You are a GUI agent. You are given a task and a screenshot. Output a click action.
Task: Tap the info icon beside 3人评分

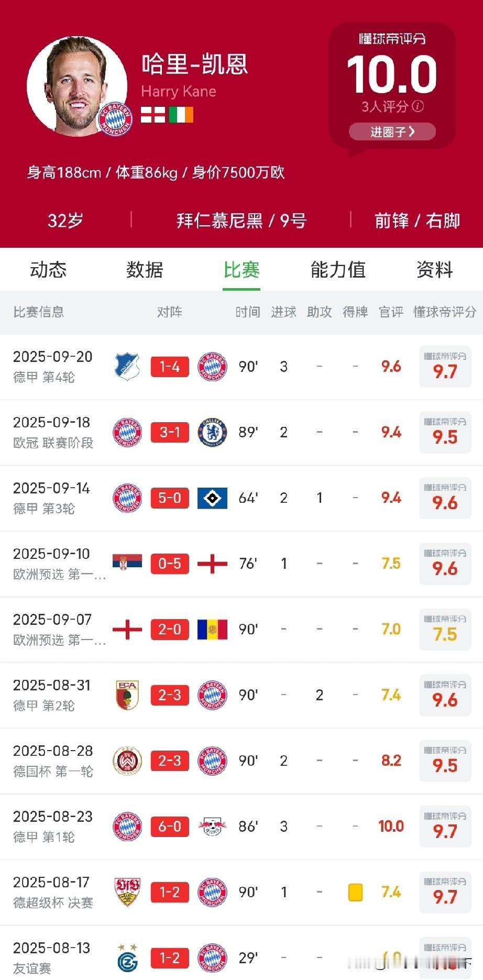tap(418, 106)
